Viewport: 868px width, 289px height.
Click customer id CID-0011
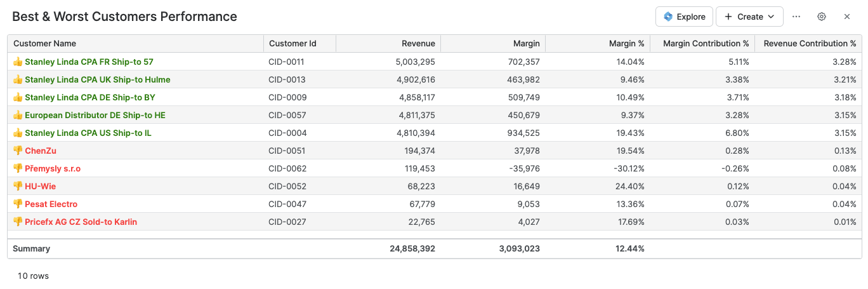287,62
